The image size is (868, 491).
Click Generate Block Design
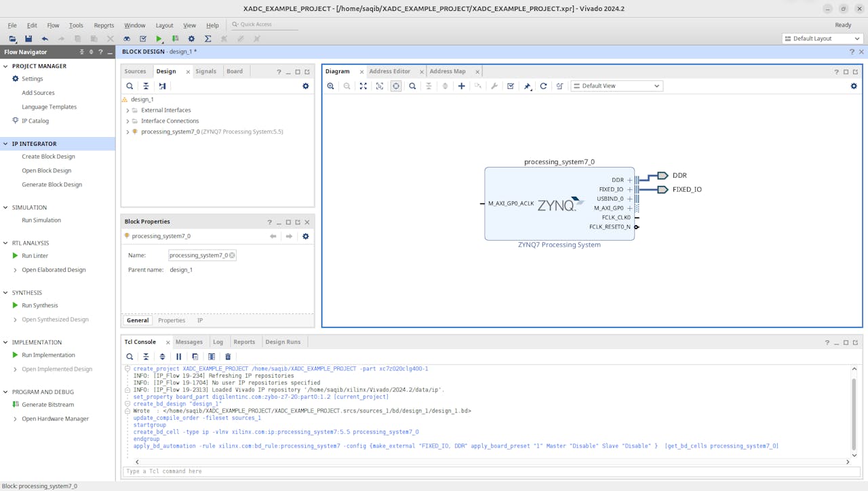click(52, 184)
